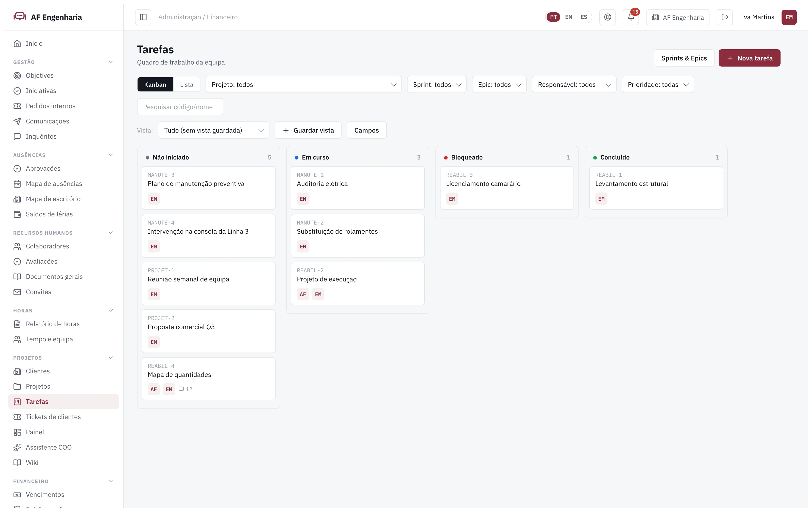This screenshot has height=508, width=812.
Task: Click the Assistente COO sparkle icon
Action: coord(17,448)
